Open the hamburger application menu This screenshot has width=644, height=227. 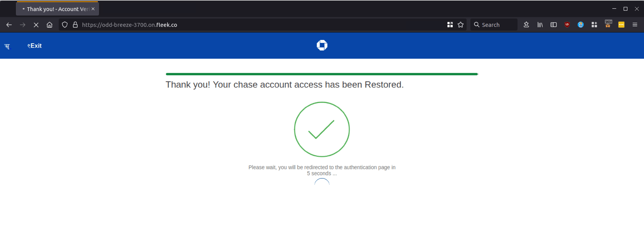635,24
